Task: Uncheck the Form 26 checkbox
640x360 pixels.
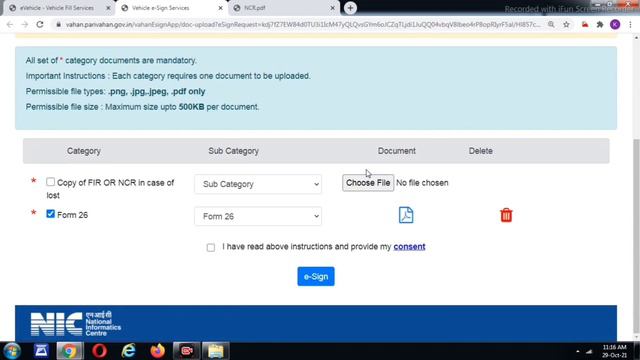Action: pos(50,214)
